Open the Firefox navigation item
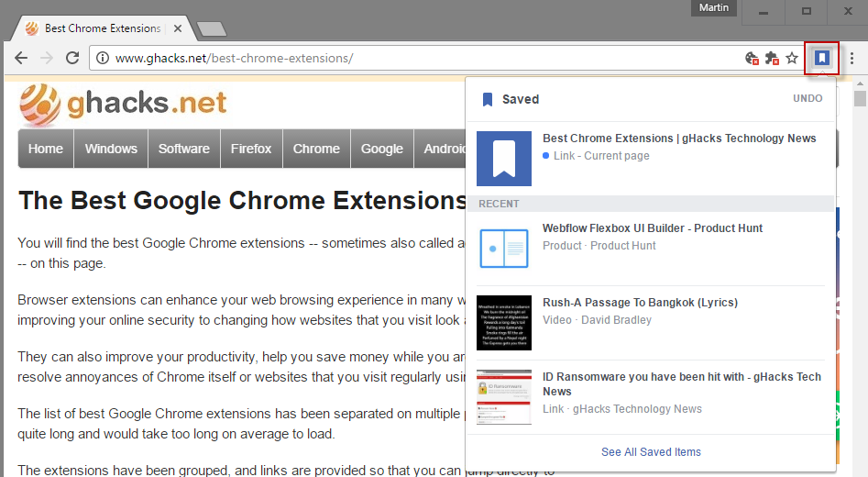 (251, 149)
